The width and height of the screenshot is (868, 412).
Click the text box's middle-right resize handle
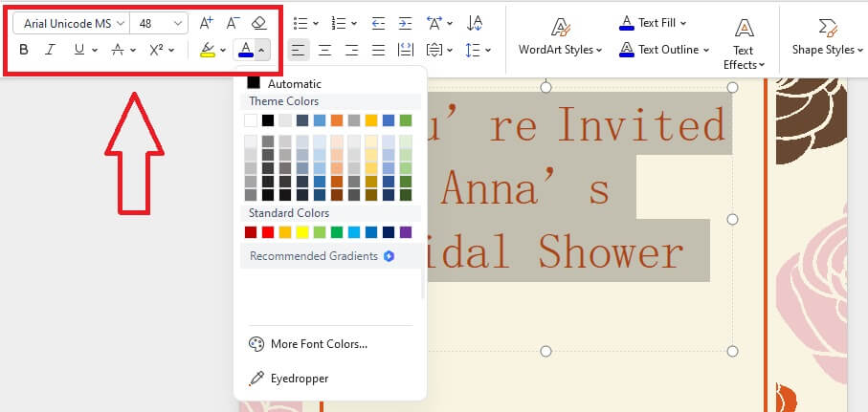(732, 220)
